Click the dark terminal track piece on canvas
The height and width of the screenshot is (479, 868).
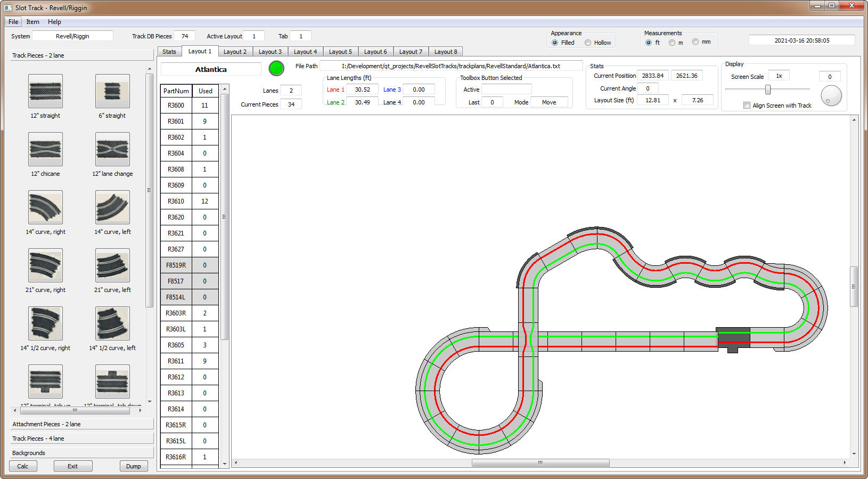tap(733, 339)
